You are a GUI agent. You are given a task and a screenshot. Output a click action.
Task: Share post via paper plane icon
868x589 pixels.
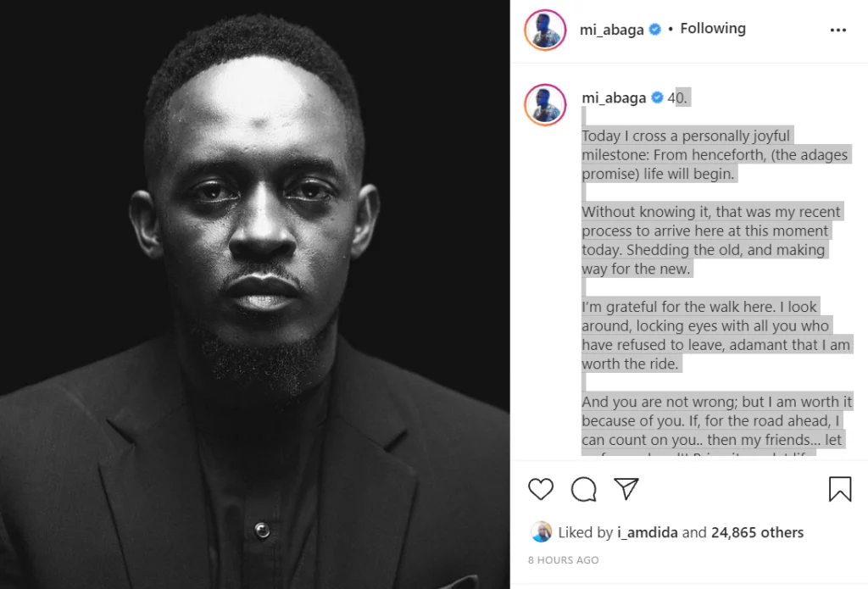coord(626,489)
